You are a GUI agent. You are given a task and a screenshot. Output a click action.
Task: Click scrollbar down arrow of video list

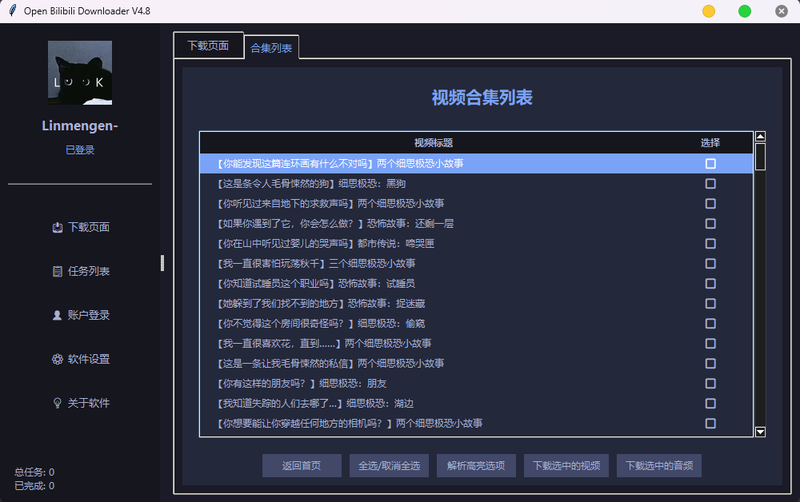click(x=760, y=432)
